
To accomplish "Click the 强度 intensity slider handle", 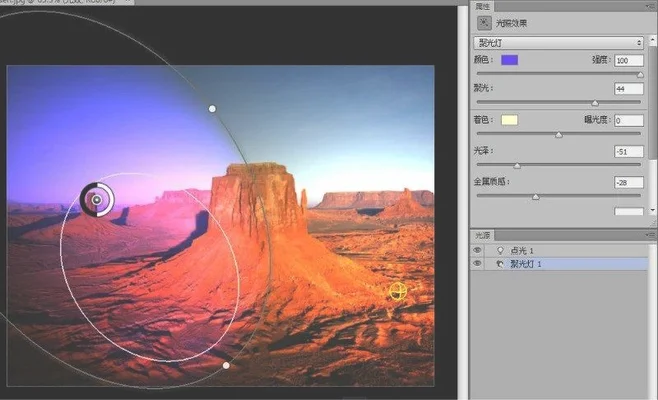I will (x=640, y=75).
